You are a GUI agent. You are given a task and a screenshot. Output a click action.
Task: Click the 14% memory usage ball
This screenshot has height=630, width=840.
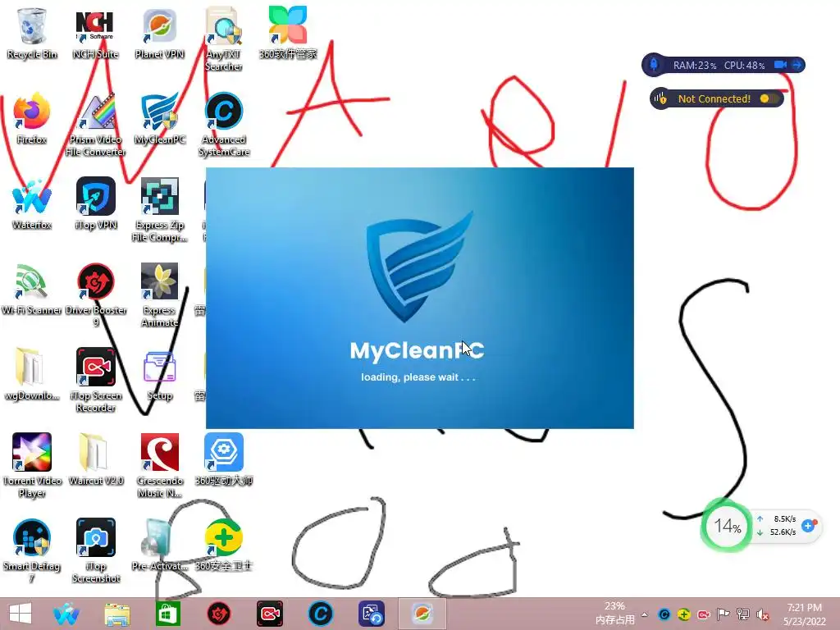pyautogui.click(x=727, y=526)
